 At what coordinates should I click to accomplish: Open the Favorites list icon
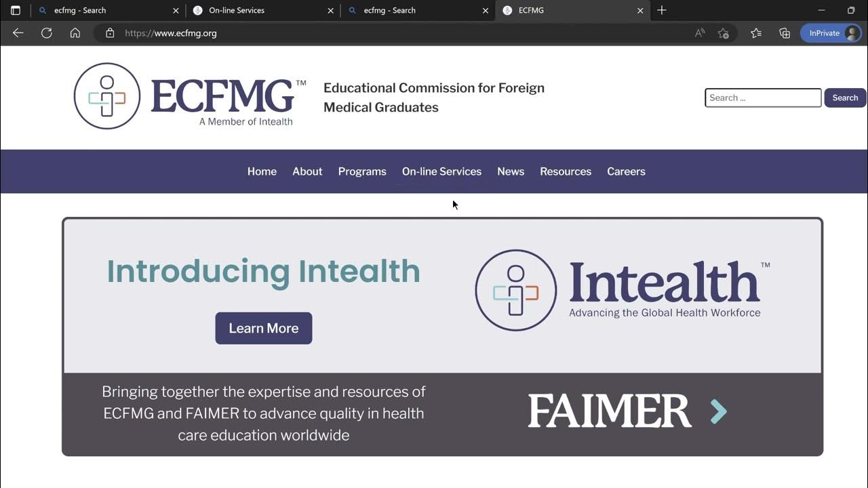click(756, 33)
